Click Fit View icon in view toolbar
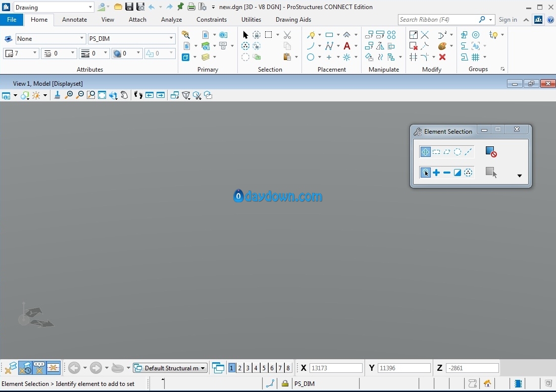Image resolution: width=556 pixels, height=392 pixels. point(102,95)
